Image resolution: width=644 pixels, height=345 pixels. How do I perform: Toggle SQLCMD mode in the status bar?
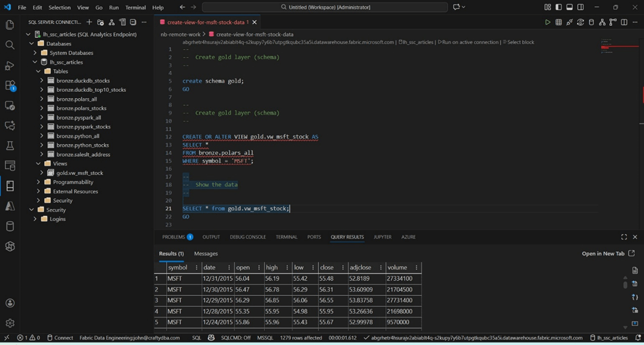[236, 338]
